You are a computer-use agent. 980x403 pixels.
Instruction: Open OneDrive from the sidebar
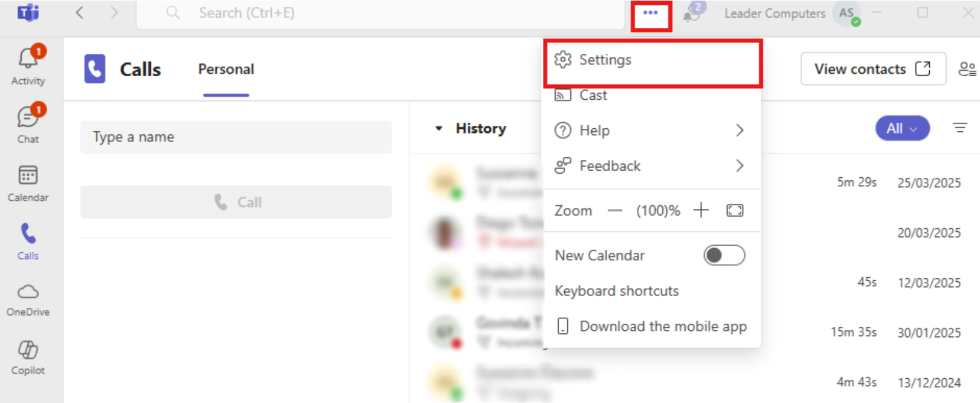28,300
